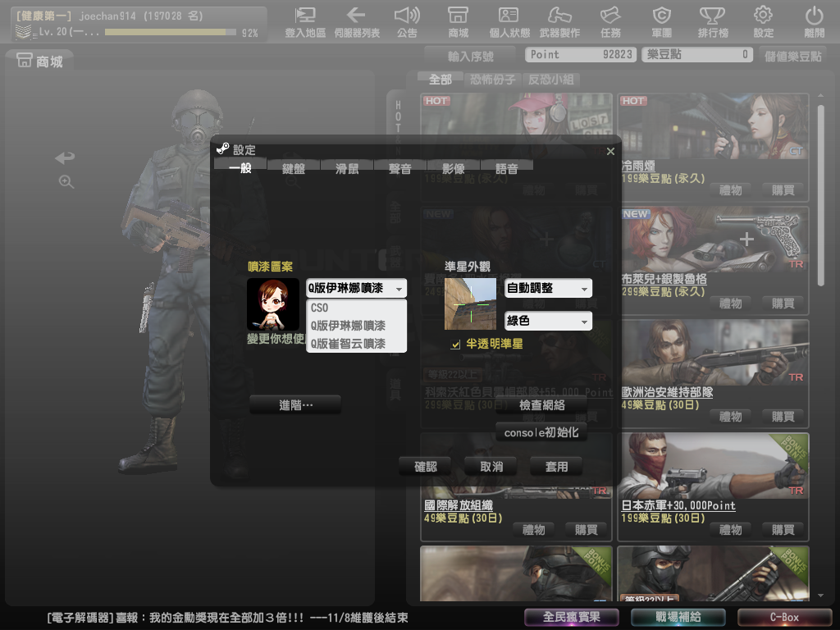The height and width of the screenshot is (630, 840).
Task: Open the 設定 gear icon in top bar
Action: tap(764, 22)
